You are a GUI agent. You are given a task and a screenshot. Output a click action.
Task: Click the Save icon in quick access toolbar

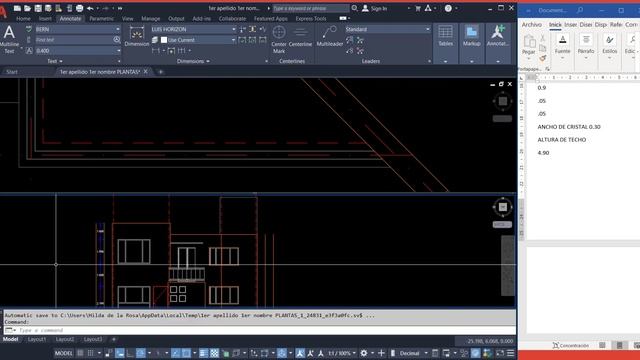tap(38, 8)
